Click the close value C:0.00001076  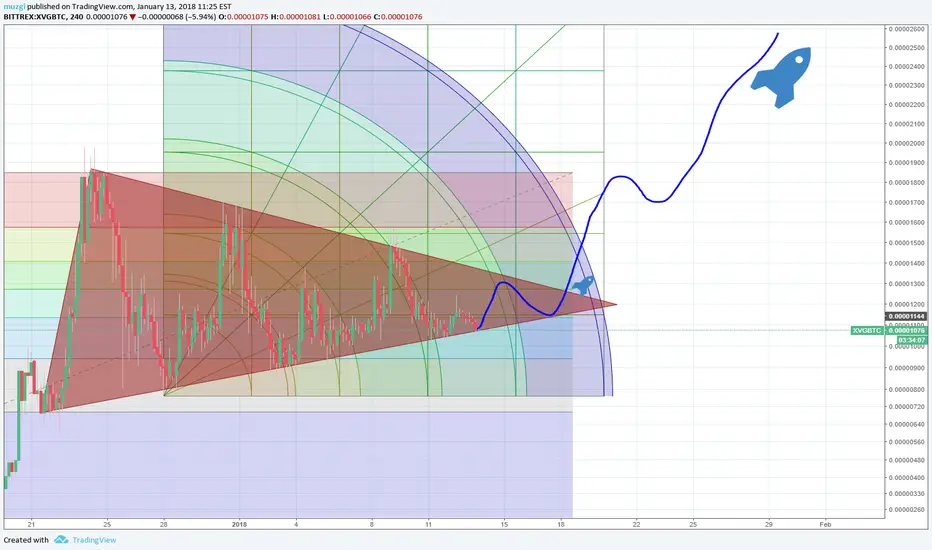[398, 17]
